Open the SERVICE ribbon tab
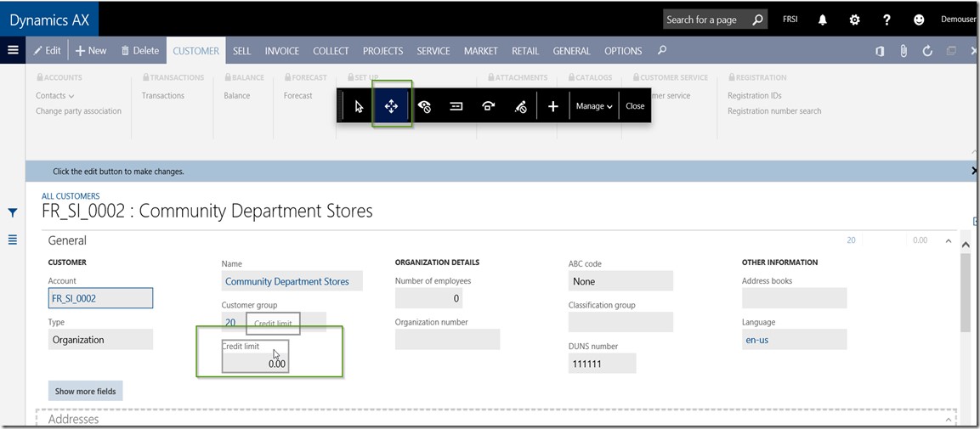The width and height of the screenshot is (980, 429). [433, 51]
